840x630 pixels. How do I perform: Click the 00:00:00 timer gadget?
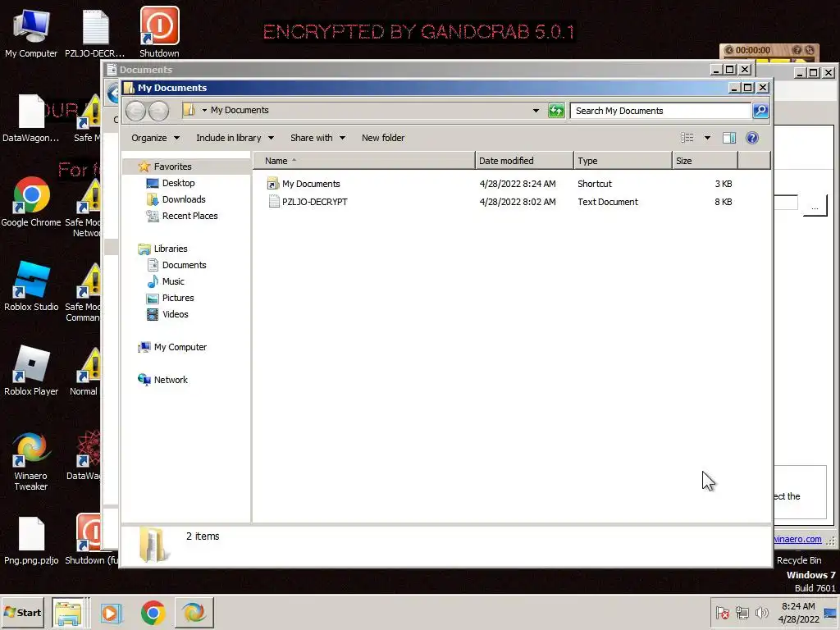[753, 50]
